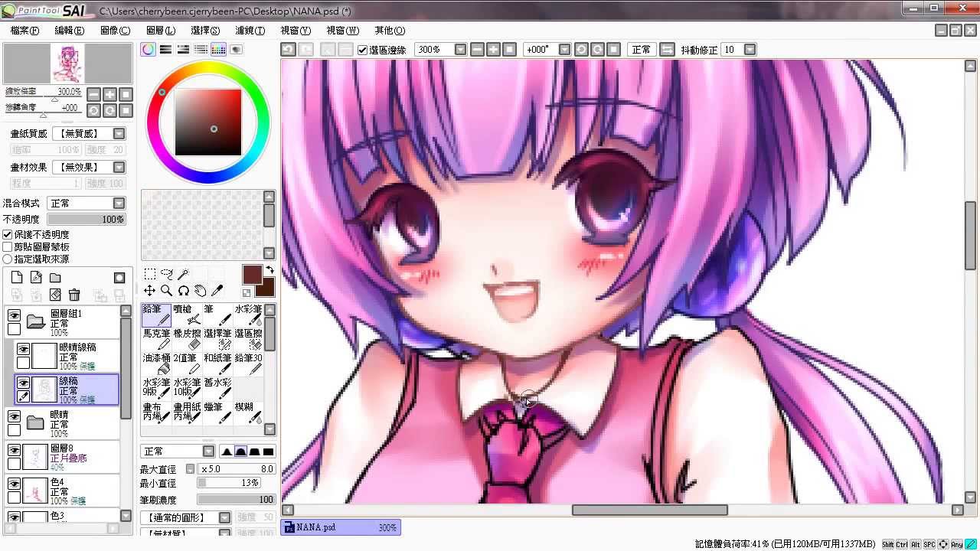Hide the 眼睛 folder layer
This screenshot has width=980, height=551.
[x=14, y=416]
